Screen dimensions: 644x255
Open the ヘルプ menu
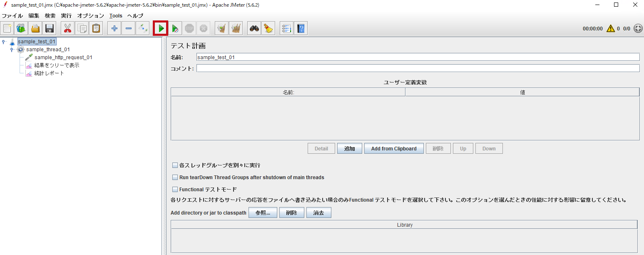pos(135,16)
